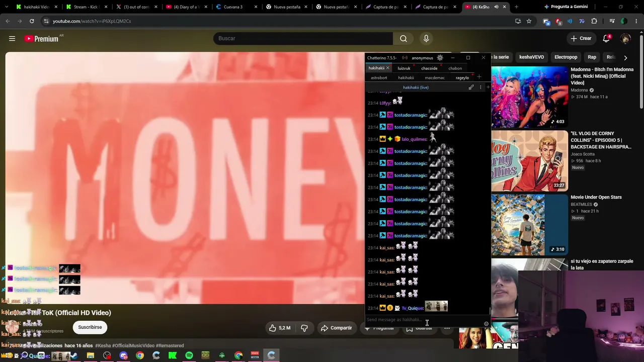Bookmark this page with the star icon
The height and width of the screenshot is (362, 644).
529,21
